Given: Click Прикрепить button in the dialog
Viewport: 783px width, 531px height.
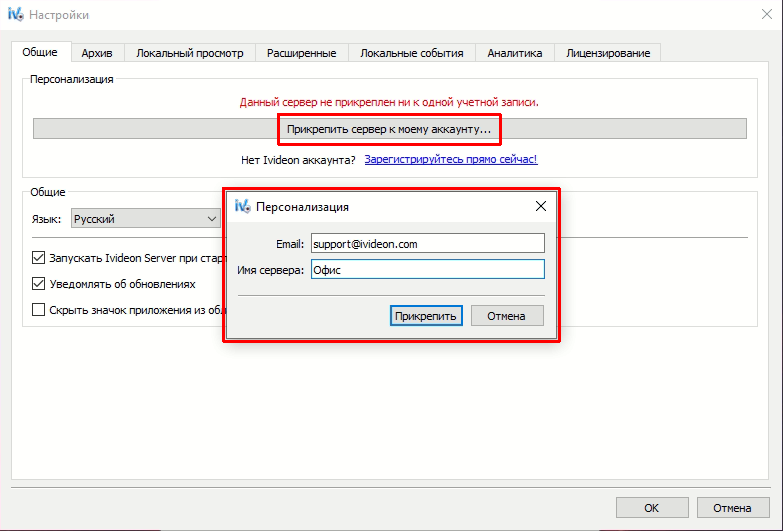Looking at the screenshot, I should coord(426,316).
